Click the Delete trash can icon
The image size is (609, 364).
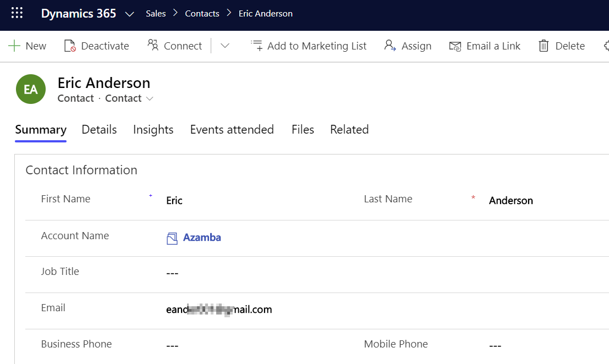pos(544,46)
